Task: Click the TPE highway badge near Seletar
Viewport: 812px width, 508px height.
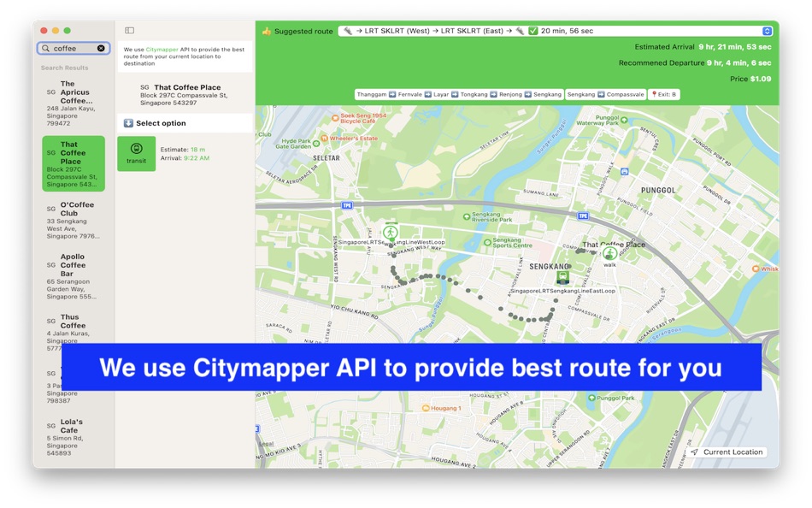Action: pyautogui.click(x=347, y=205)
